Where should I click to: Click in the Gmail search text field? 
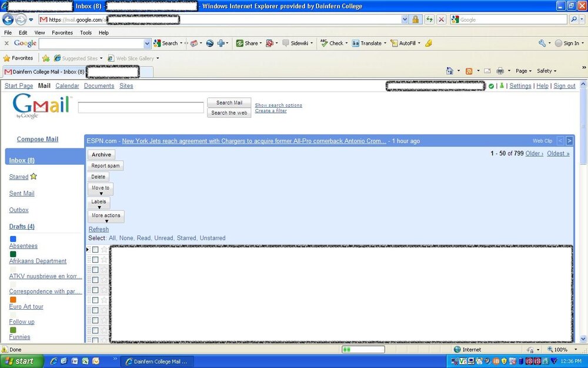(141, 107)
